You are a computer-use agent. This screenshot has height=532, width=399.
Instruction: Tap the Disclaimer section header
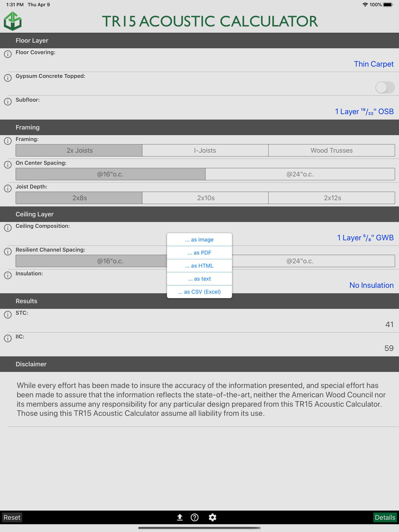click(199, 364)
